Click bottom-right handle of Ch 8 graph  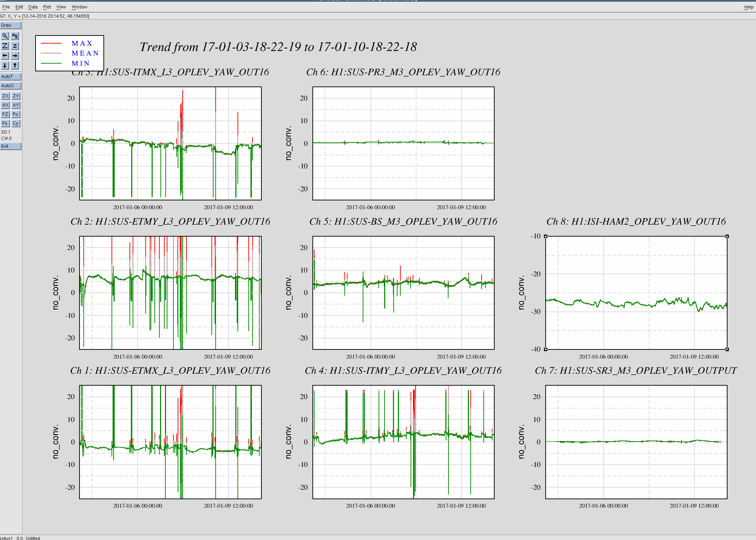click(x=727, y=349)
